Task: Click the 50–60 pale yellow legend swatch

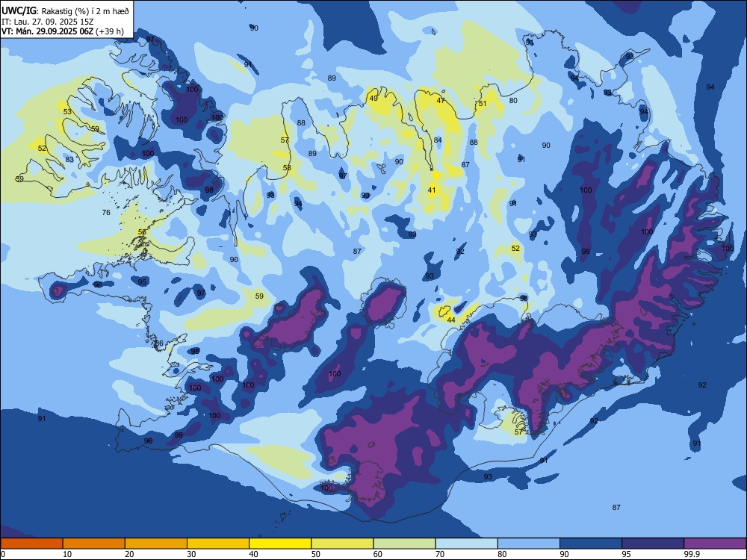Action: [x=342, y=544]
